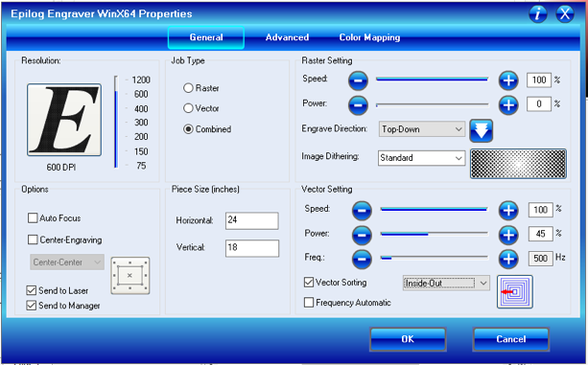Switch to the General tab
The width and height of the screenshot is (588, 365).
[206, 37]
